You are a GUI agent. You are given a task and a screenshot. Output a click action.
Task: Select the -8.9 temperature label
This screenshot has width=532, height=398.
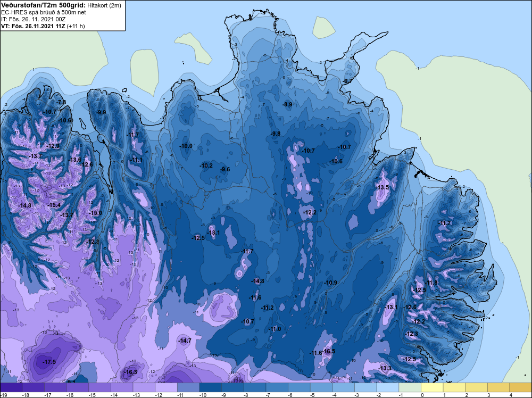click(x=287, y=104)
